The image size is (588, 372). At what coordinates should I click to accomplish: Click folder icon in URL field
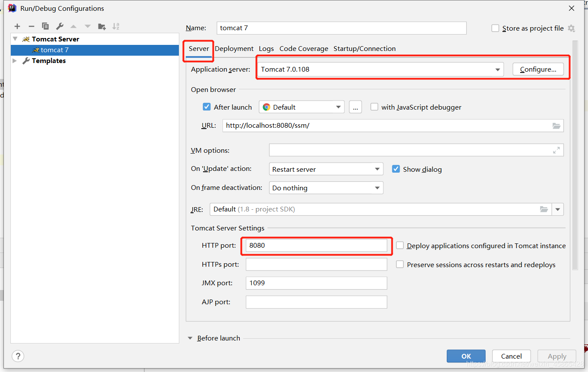pos(556,126)
